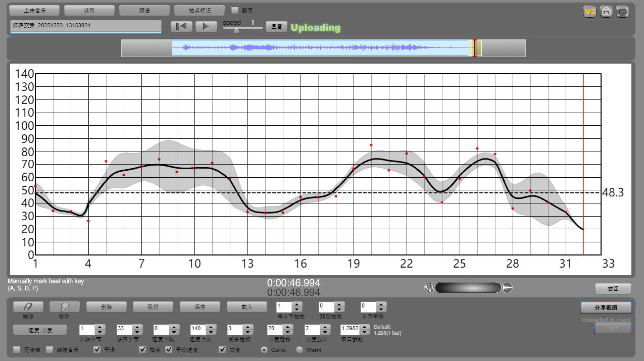Screen dimensions: 644x361
Task: Uncheck the 平滑 smoothing checkbox
Action: pos(97,349)
